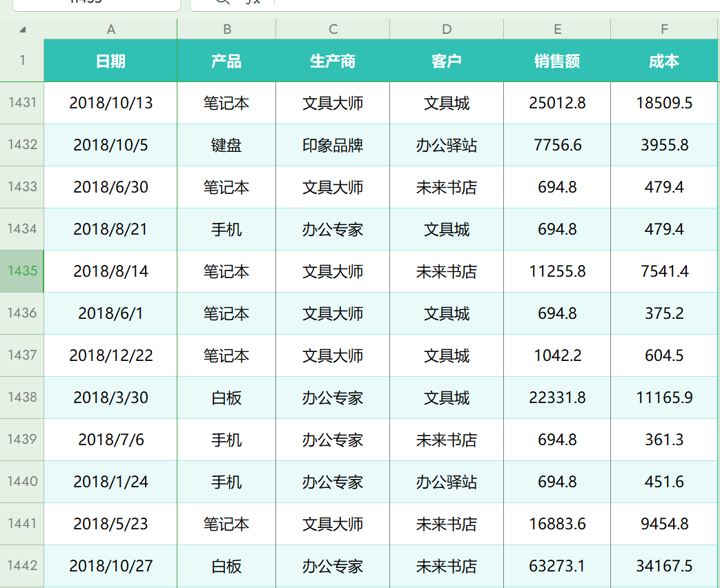This screenshot has width=720, height=588.
Task: Select sales value 25012.8
Action: tap(558, 103)
